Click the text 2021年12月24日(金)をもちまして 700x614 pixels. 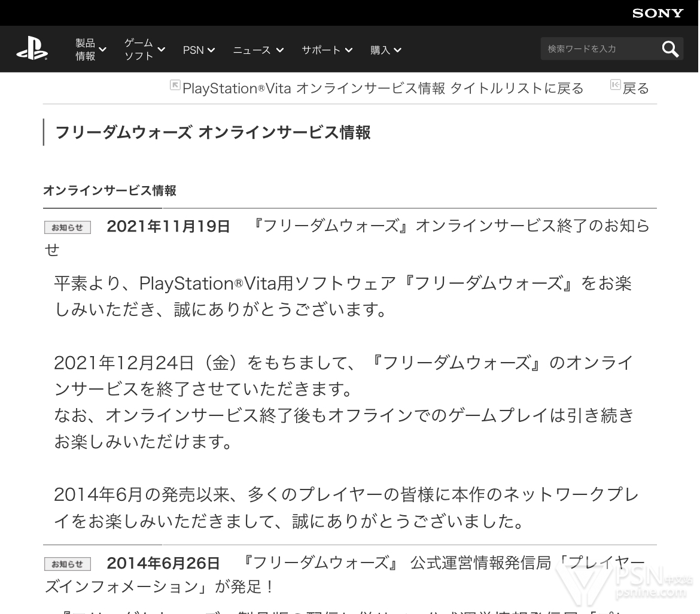click(204, 363)
